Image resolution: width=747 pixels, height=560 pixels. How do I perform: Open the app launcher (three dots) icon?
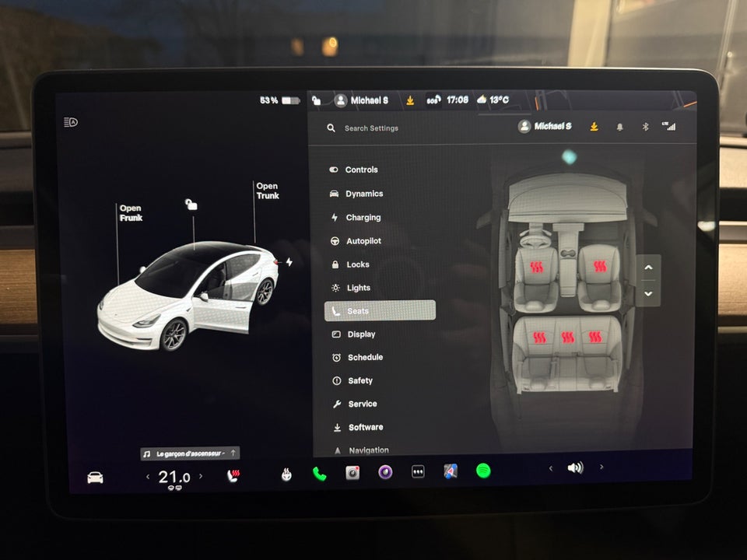[x=419, y=471]
